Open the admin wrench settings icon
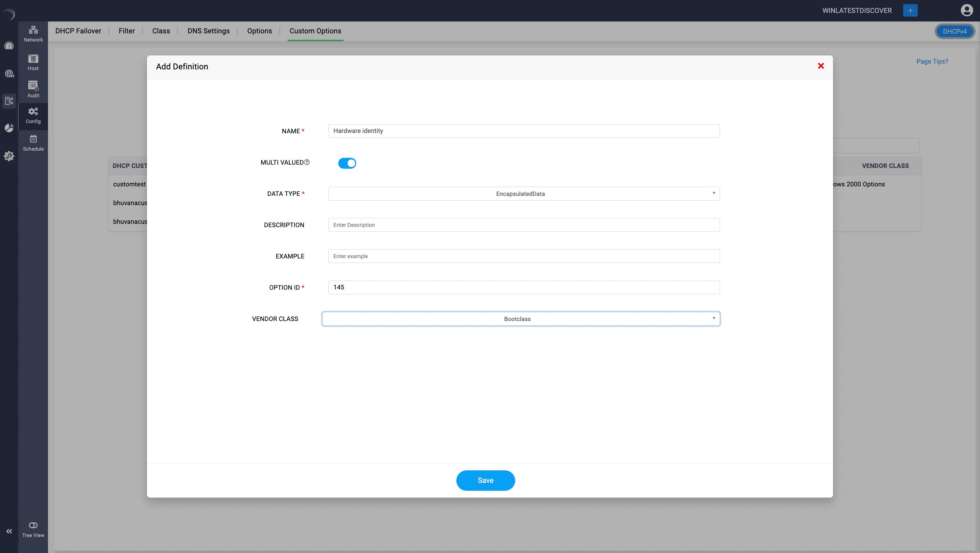980x553 pixels. pyautogui.click(x=9, y=156)
